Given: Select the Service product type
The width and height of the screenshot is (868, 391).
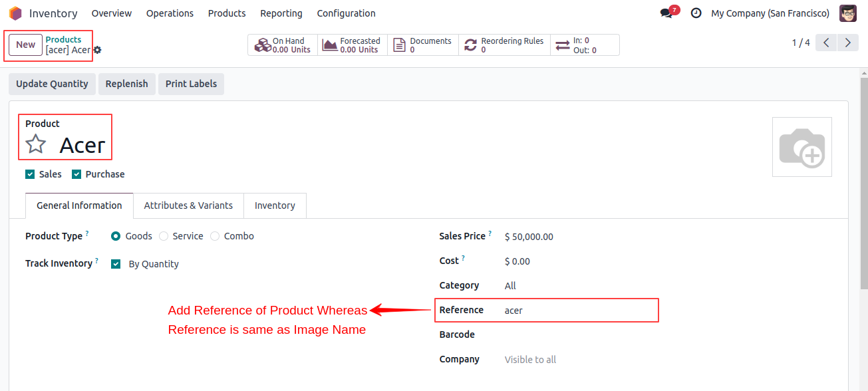Looking at the screenshot, I should tap(164, 236).
